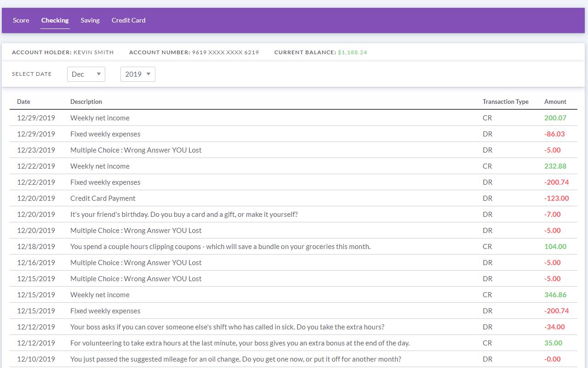Select the date in the friend's birthday row
Image resolution: width=588 pixels, height=368 pixels.
(36, 214)
